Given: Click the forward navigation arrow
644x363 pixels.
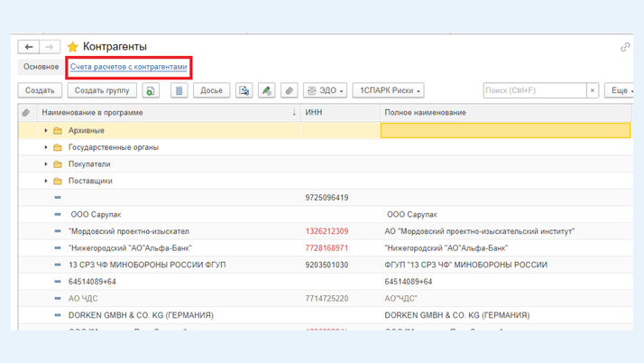Looking at the screenshot, I should click(50, 47).
